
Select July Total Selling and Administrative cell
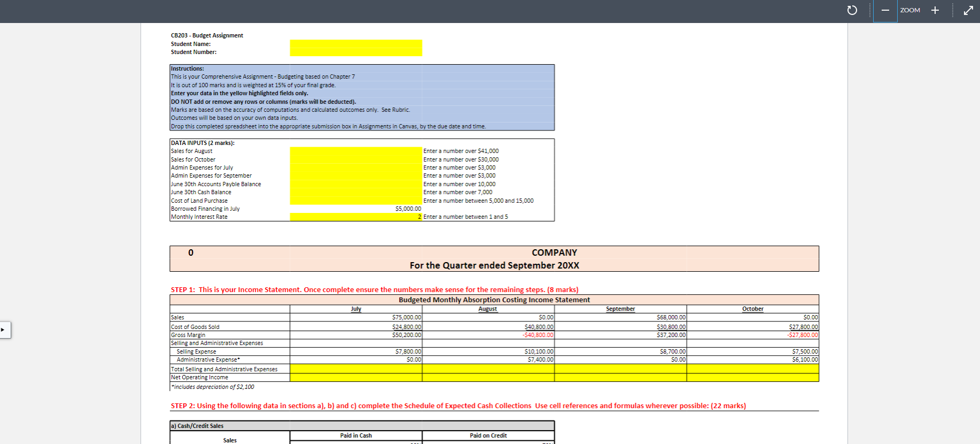pyautogui.click(x=356, y=369)
